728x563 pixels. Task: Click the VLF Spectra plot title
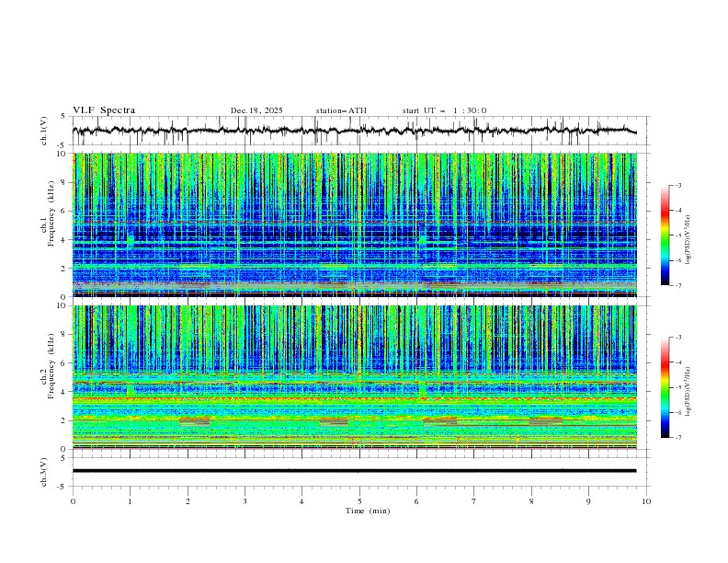tap(104, 110)
